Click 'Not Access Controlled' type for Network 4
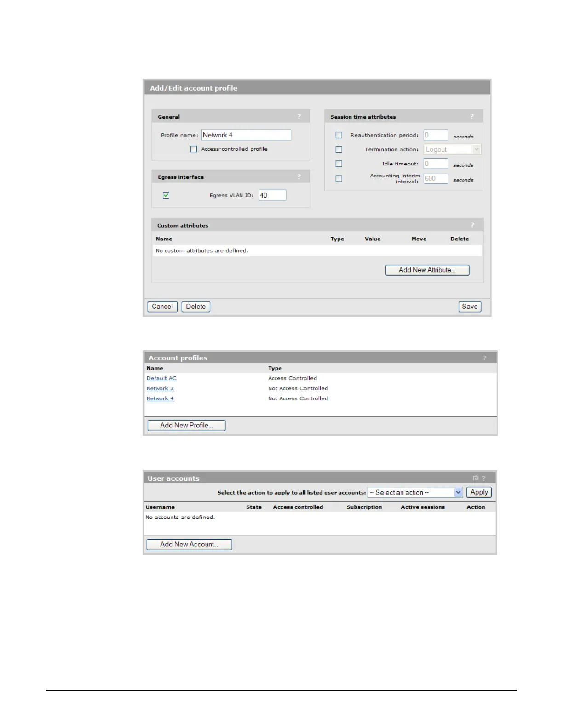Image resolution: width=563 pixels, height=728 pixels. tap(298, 398)
